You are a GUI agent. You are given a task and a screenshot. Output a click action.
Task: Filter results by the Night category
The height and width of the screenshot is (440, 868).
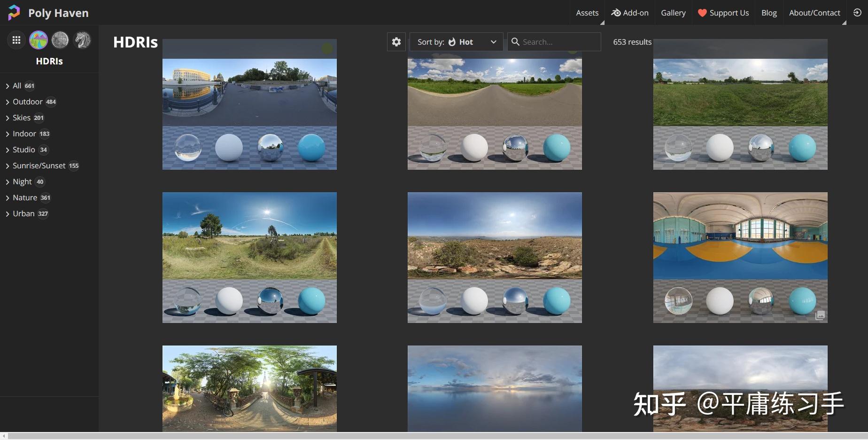(22, 181)
